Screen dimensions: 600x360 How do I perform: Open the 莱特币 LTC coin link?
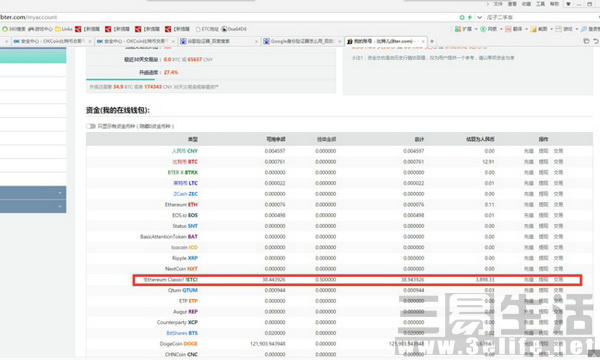[x=186, y=183]
